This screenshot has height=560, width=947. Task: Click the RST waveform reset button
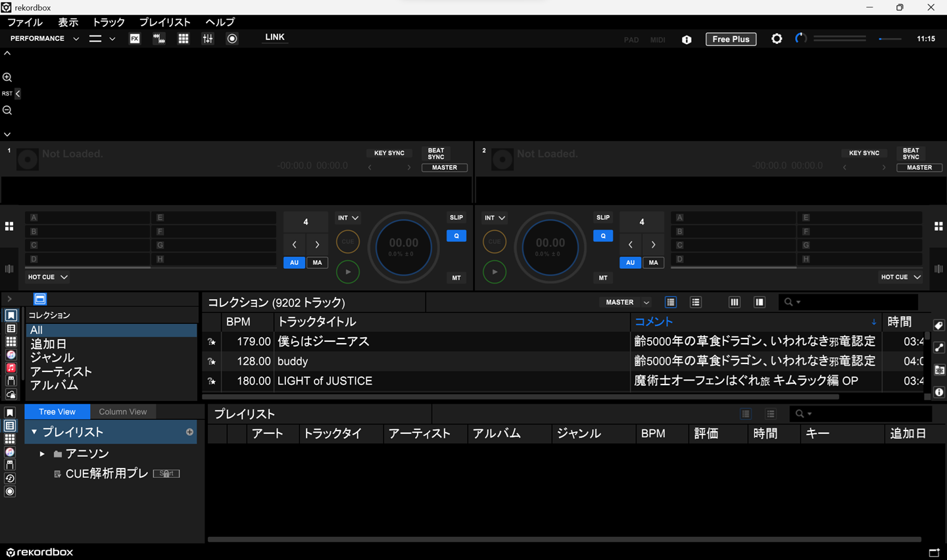tap(7, 94)
